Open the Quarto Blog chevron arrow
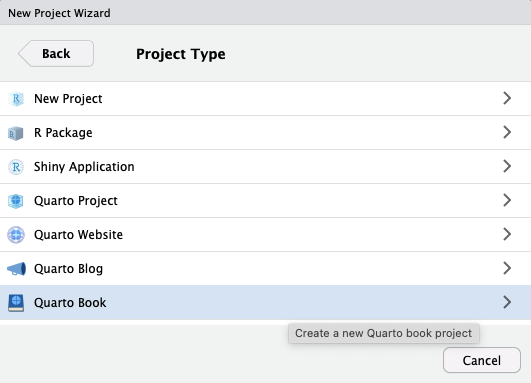Viewport: 531px width, 383px height. [507, 268]
